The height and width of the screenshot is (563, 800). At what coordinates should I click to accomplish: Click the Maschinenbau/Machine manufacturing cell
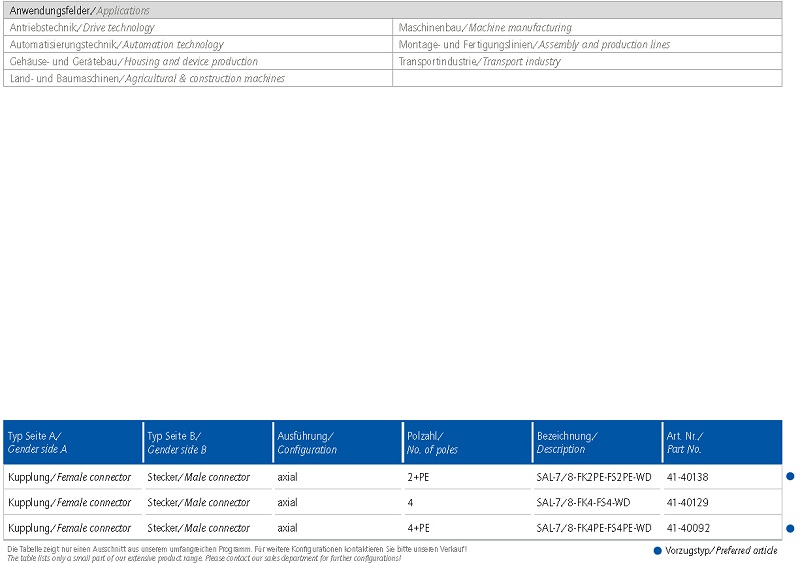coord(485,28)
